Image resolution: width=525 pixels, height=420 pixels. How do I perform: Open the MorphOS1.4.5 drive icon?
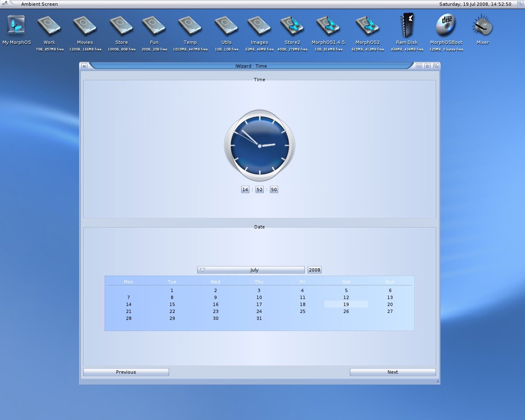coord(328,26)
